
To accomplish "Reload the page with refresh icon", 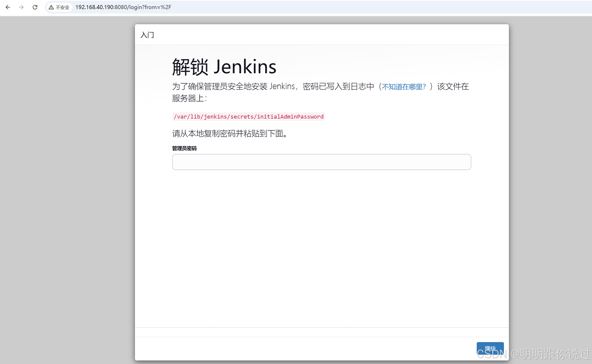I will pyautogui.click(x=35, y=7).
